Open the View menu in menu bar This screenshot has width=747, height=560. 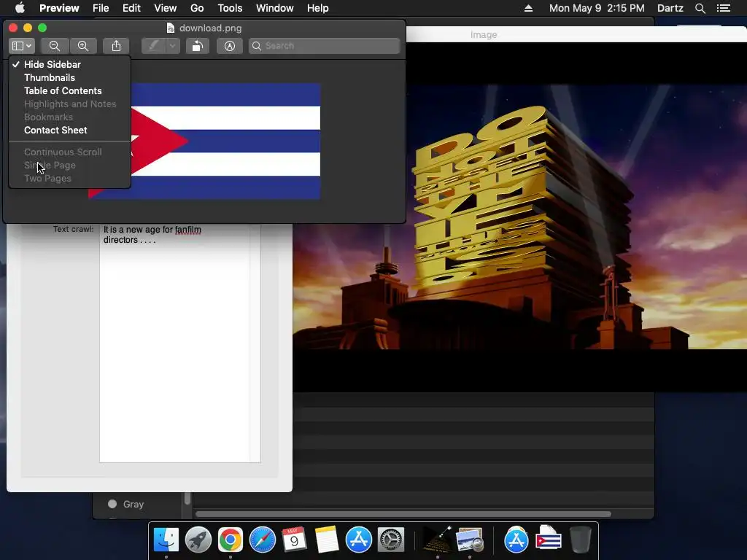(x=166, y=8)
